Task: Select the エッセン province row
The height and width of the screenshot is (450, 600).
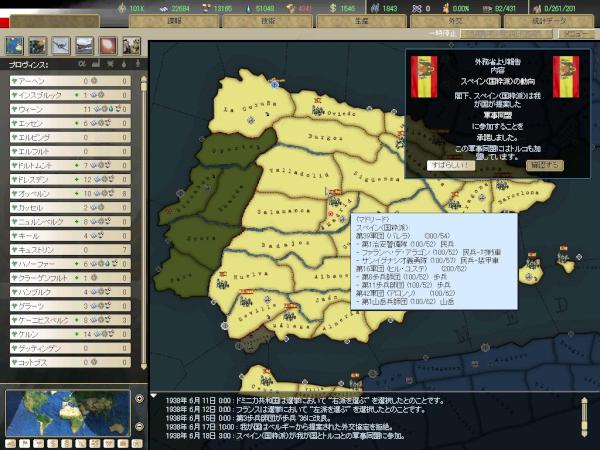Action: click(70, 123)
